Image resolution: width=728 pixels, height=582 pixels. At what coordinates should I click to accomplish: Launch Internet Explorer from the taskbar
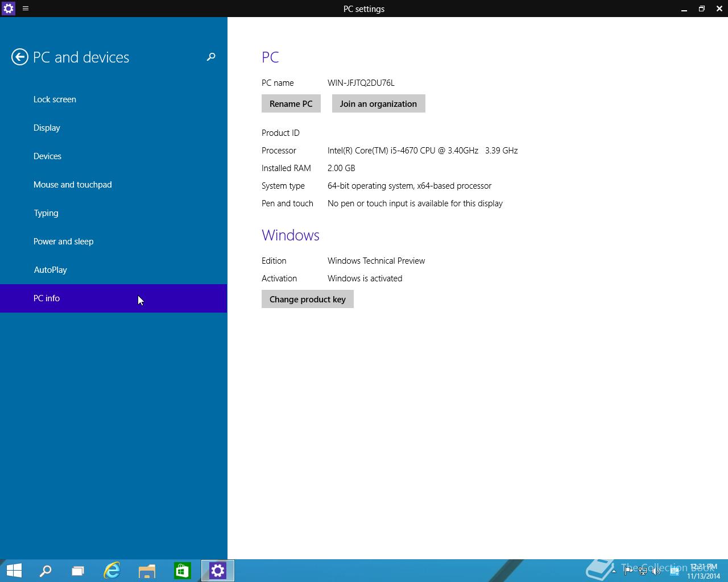pyautogui.click(x=112, y=571)
